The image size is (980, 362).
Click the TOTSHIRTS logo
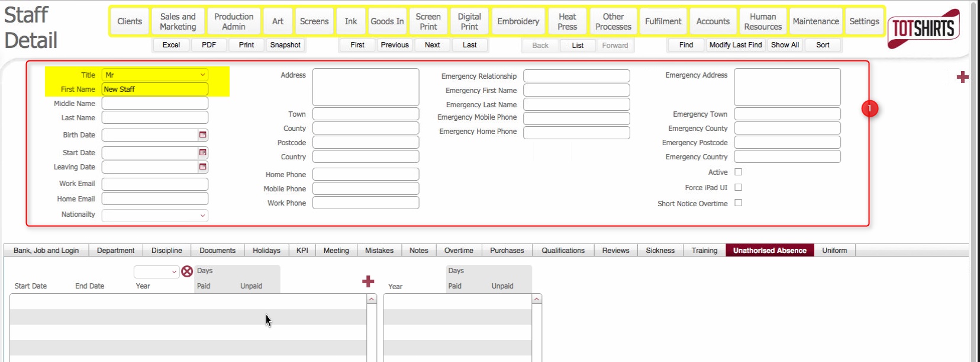(923, 28)
